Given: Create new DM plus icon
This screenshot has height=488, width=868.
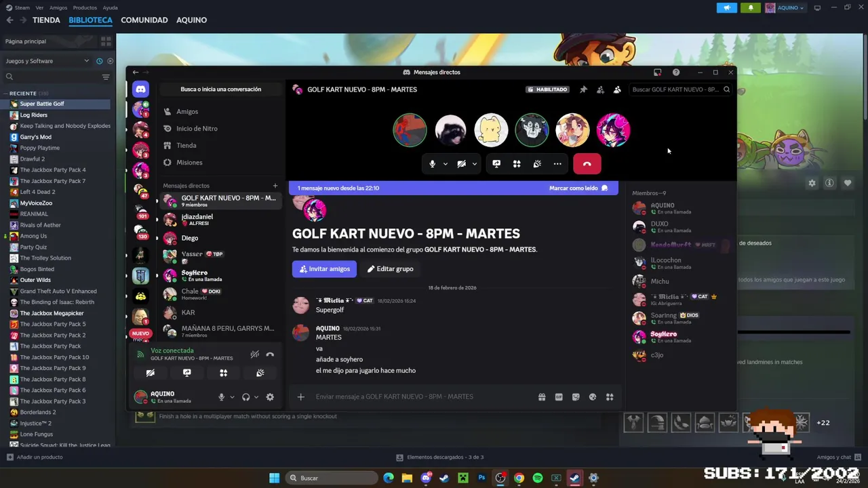Looking at the screenshot, I should [x=275, y=186].
